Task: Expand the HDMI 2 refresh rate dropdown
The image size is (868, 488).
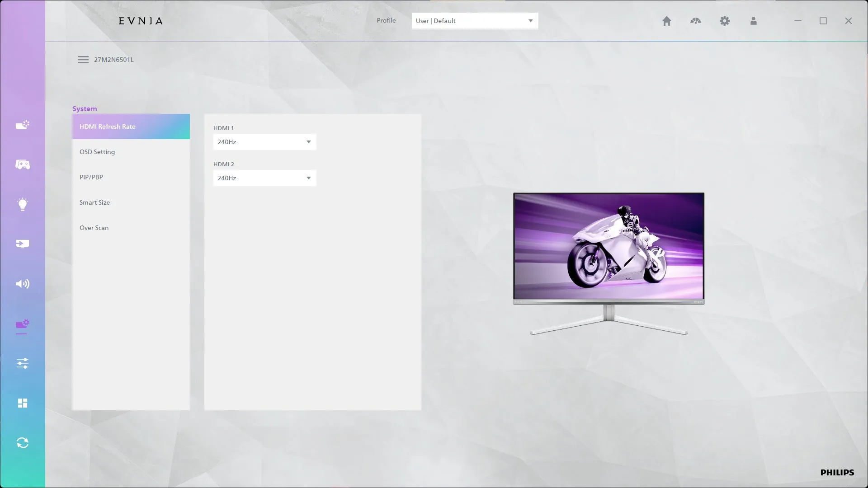Action: point(264,178)
